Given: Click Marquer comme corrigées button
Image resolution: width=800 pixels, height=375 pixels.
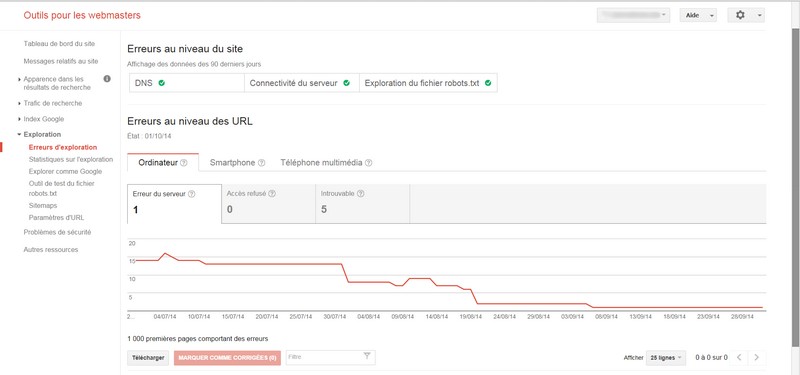Looking at the screenshot, I should coord(227,358).
